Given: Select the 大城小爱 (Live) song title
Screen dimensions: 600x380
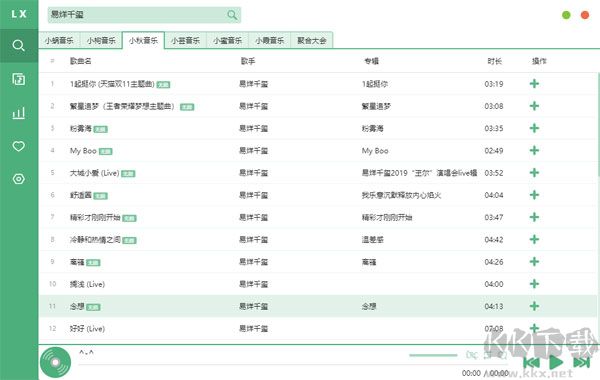Looking at the screenshot, I should (95, 173).
